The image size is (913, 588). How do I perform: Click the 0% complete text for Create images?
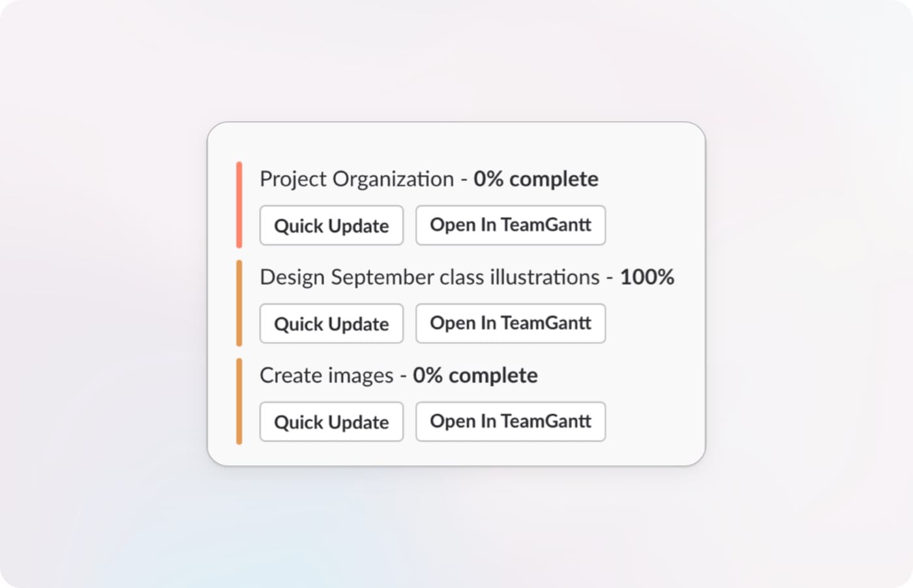pos(475,375)
